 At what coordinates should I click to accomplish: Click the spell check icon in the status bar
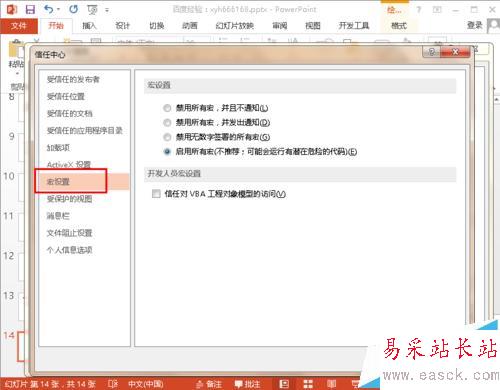click(113, 384)
